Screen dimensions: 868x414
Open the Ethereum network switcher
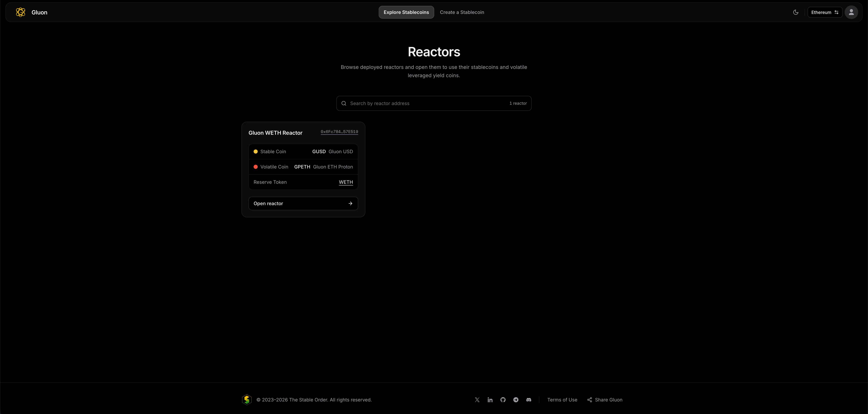pyautogui.click(x=825, y=12)
